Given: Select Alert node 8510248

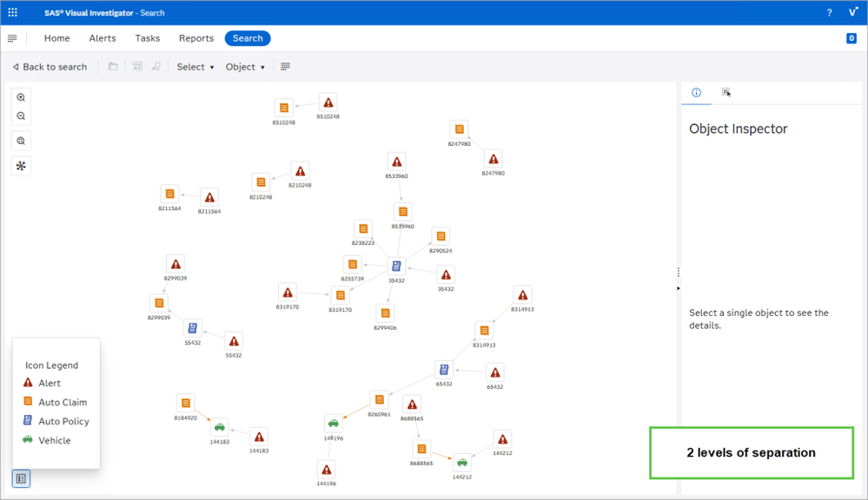Looking at the screenshot, I should point(328,103).
